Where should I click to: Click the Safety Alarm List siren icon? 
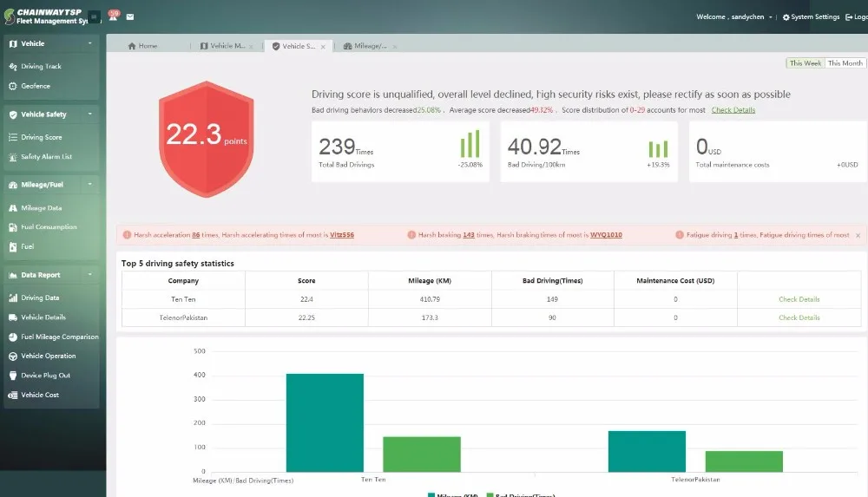coord(13,157)
